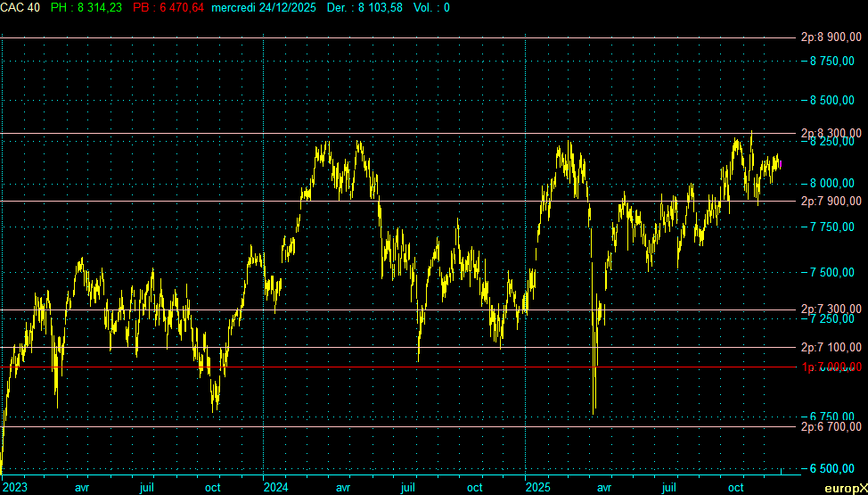This screenshot has width=868, height=495.
Task: Click the 2p:7 300,00 support label
Action: (x=831, y=309)
